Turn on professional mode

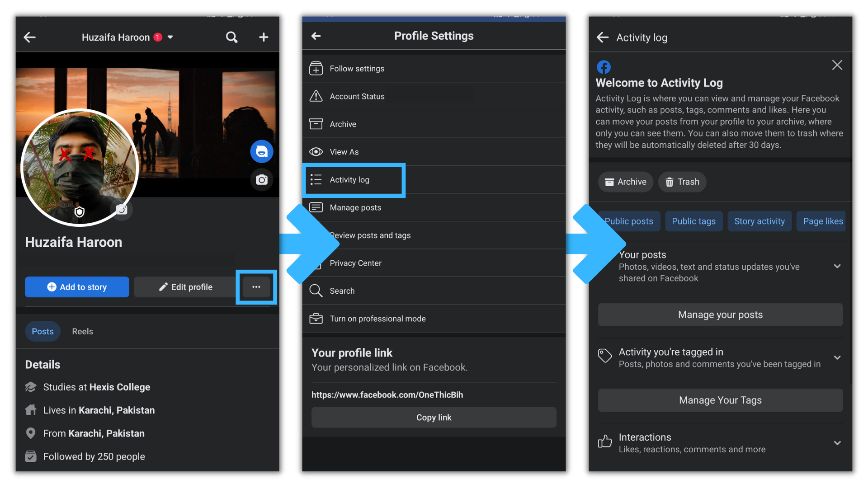377,319
